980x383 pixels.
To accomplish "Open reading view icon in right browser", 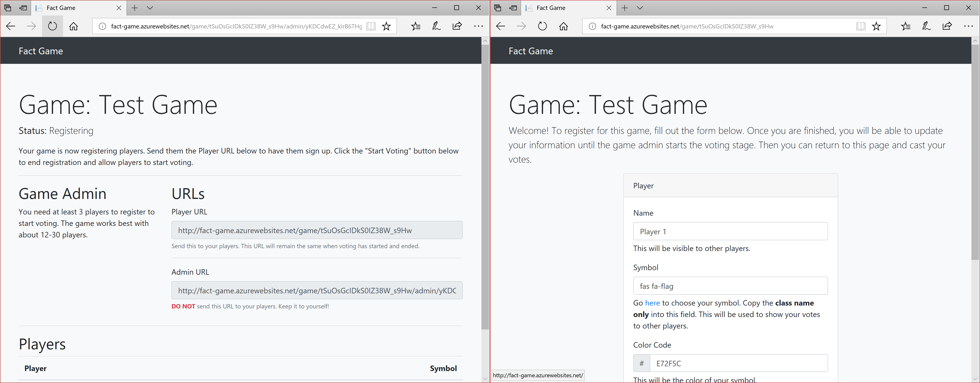I will pyautogui.click(x=861, y=26).
